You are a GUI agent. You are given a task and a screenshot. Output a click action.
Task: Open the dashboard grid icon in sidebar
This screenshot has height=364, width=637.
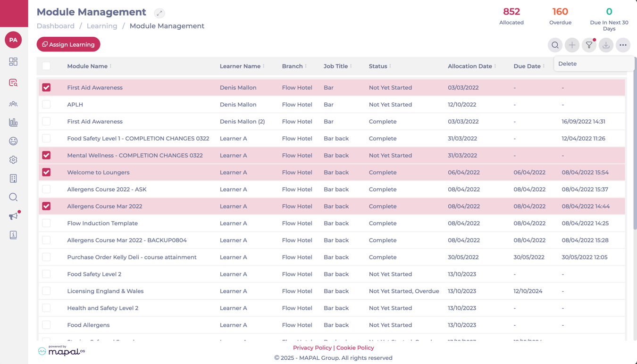pos(13,62)
